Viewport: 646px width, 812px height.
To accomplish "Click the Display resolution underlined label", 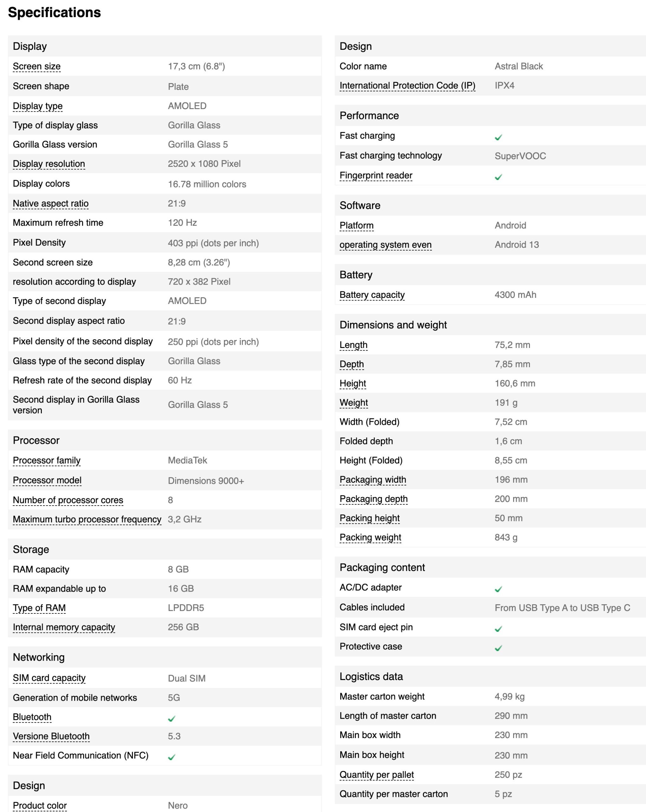I will tap(49, 164).
